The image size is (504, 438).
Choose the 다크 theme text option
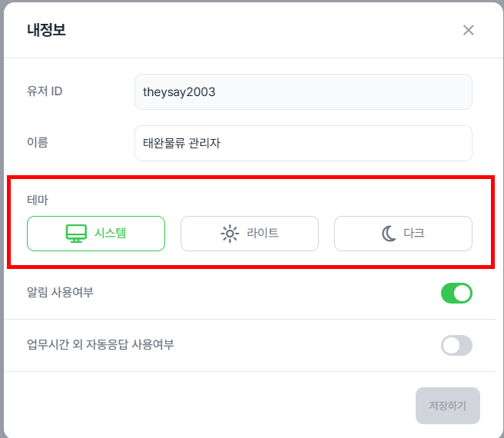coord(414,233)
